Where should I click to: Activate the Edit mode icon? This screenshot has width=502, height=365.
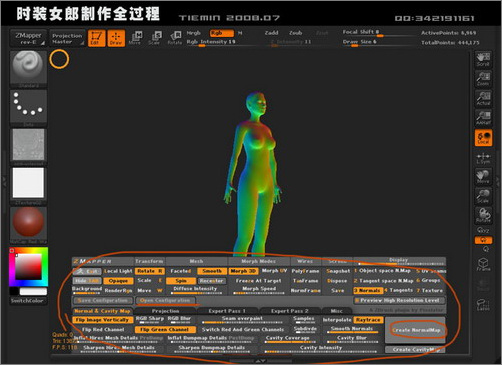[96, 38]
